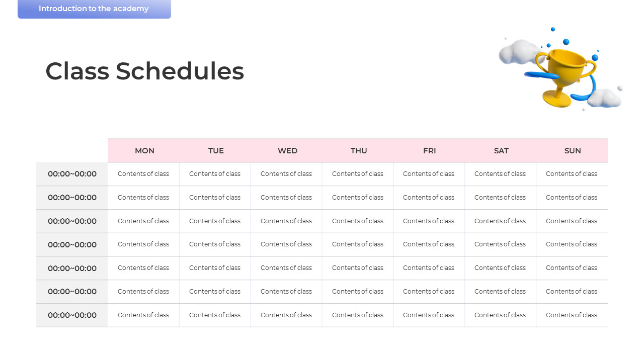
Task: Select the Introduction to the academy tab
Action: coord(94,9)
